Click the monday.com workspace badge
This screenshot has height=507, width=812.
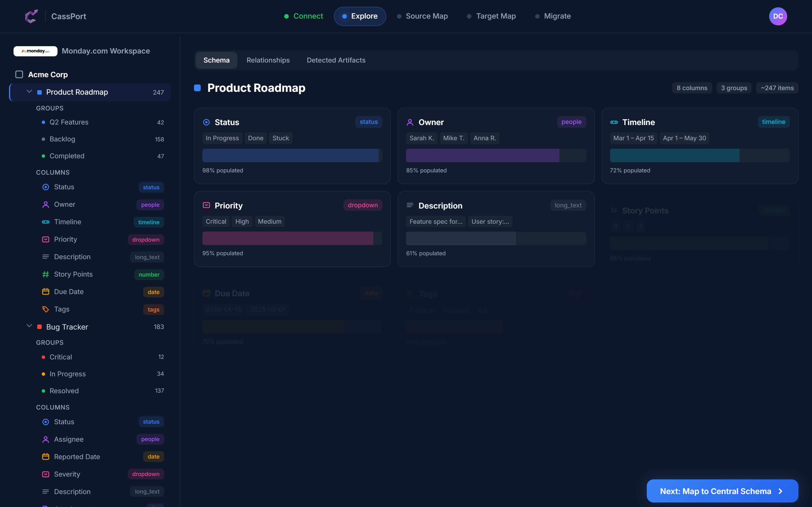(x=35, y=51)
